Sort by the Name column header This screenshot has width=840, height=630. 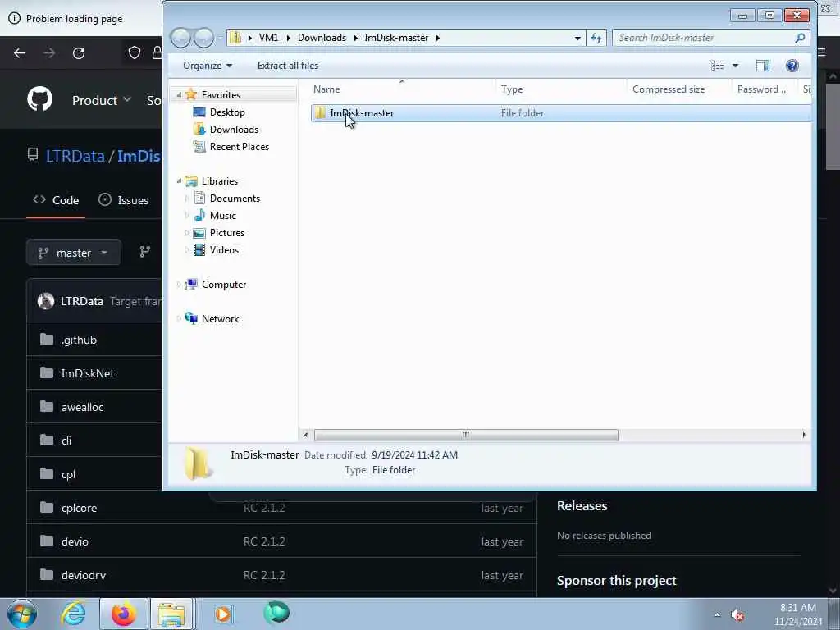tap(404, 89)
